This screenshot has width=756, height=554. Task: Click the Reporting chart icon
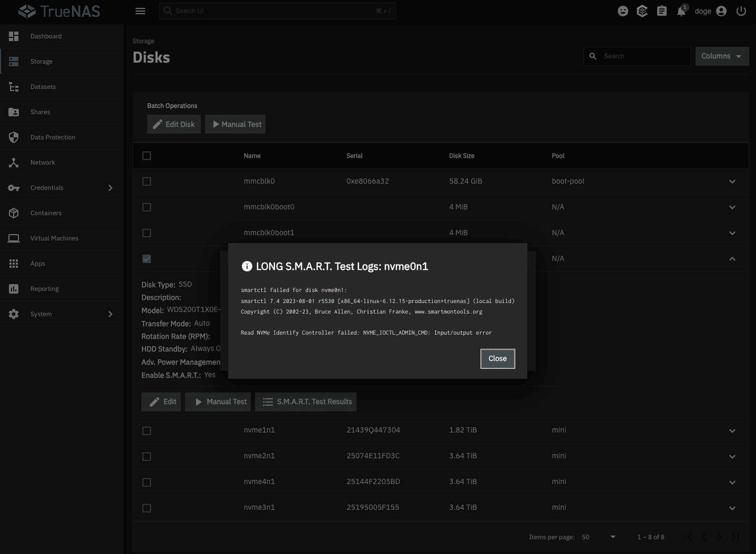tap(14, 289)
